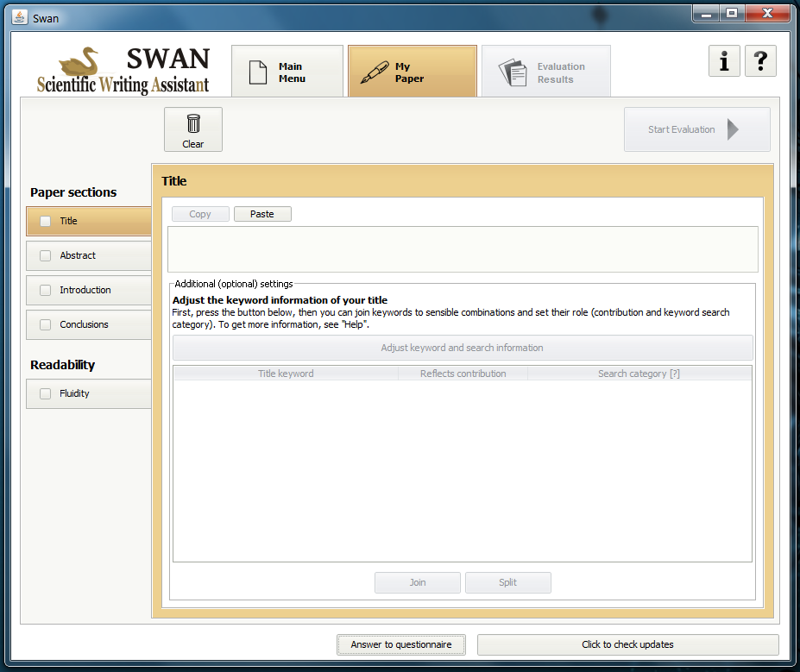Image resolution: width=800 pixels, height=672 pixels.
Task: Select the Abstract paper section
Action: tap(89, 255)
